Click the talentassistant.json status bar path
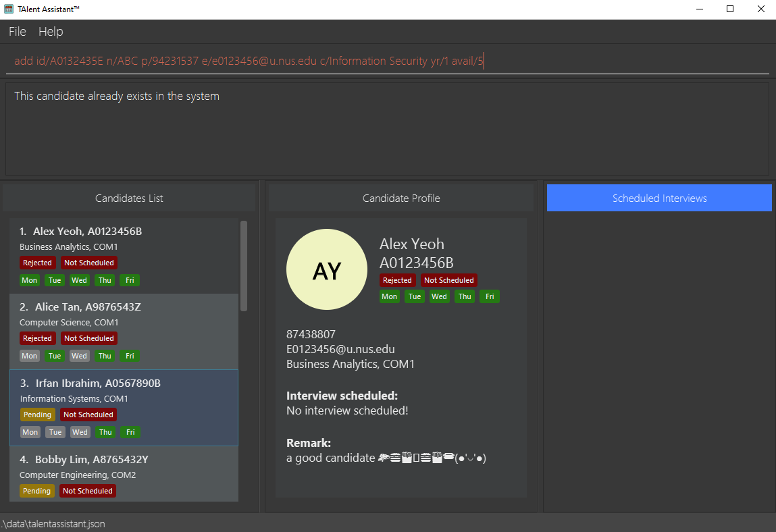 click(53, 524)
